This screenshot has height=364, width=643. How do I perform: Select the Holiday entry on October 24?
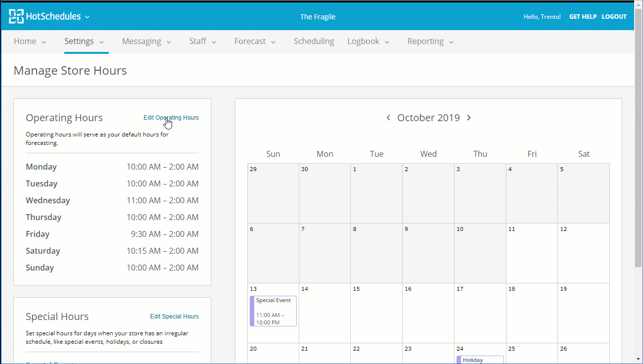coord(480,360)
